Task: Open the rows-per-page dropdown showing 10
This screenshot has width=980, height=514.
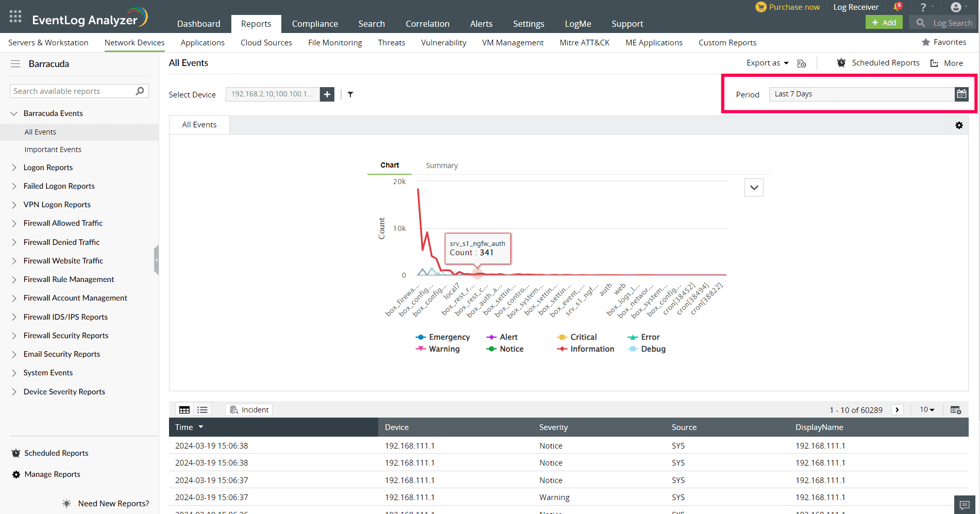Action: click(x=926, y=409)
